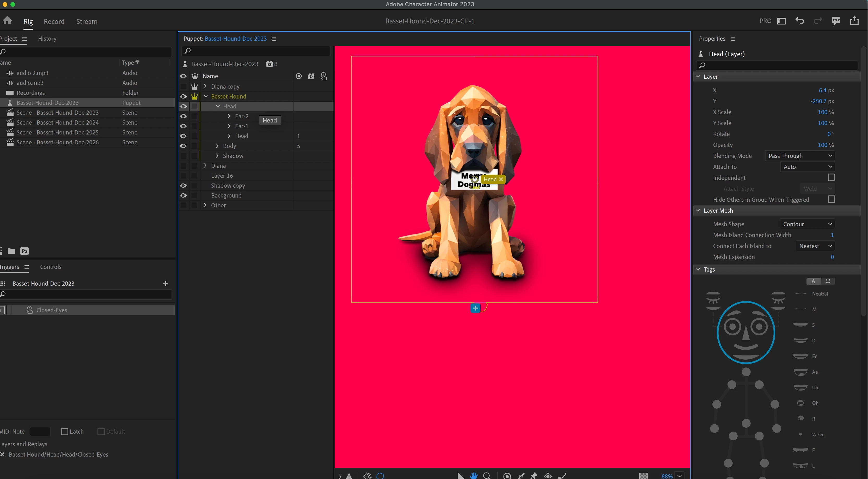This screenshot has width=868, height=479.
Task: Click the Home icon
Action: coord(7,21)
